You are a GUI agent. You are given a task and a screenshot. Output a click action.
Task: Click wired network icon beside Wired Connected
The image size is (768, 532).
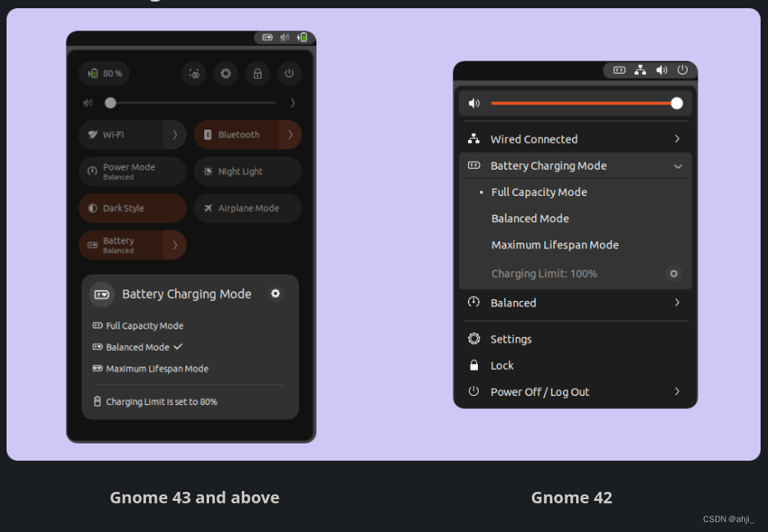[x=474, y=139]
